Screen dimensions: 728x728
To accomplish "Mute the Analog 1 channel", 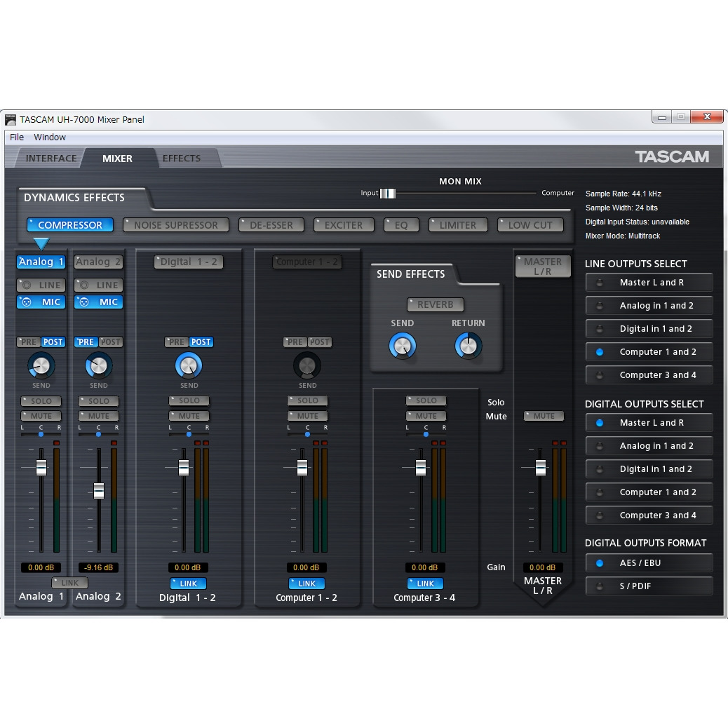I will pos(41,416).
